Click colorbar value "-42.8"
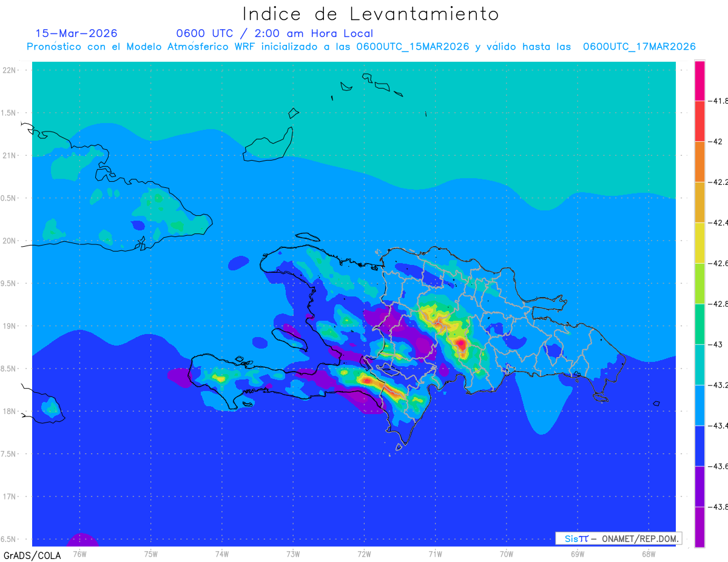The height and width of the screenshot is (562, 728). (x=719, y=304)
